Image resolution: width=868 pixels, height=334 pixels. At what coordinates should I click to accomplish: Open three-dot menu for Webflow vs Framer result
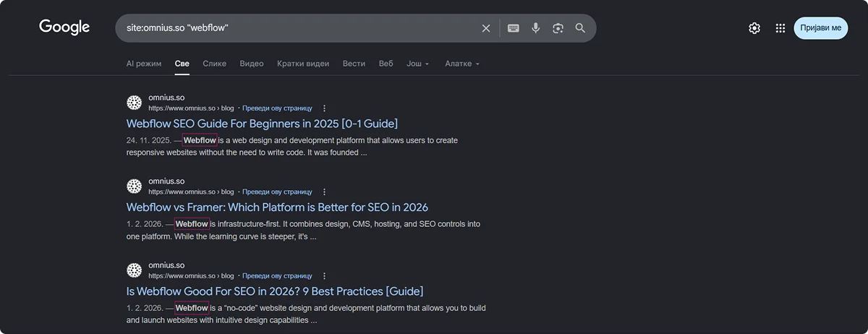[x=324, y=192]
